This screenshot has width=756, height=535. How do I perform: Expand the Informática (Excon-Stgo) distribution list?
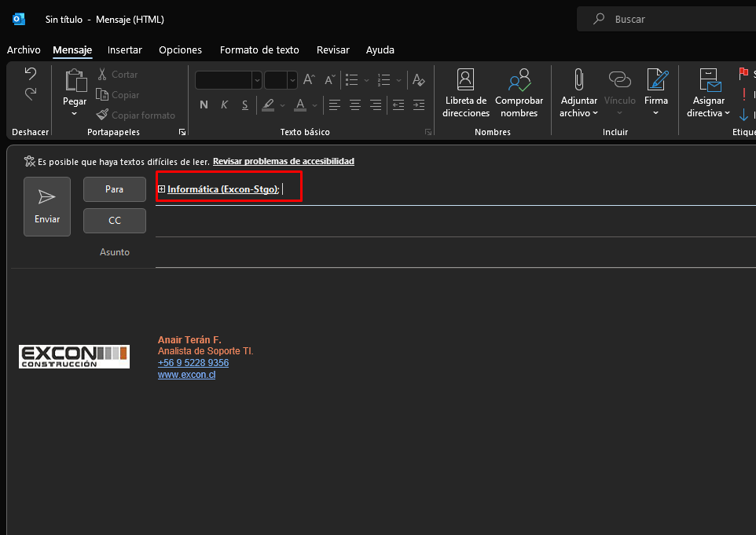click(162, 189)
